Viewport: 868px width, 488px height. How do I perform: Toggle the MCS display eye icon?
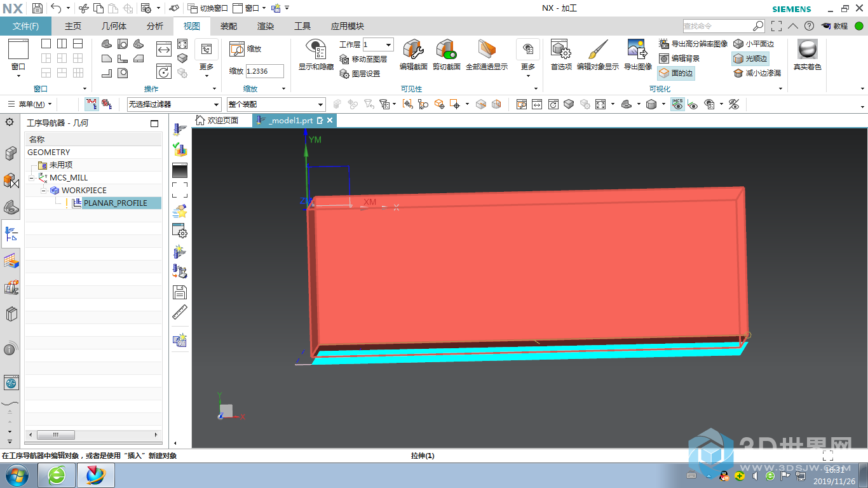tap(678, 104)
